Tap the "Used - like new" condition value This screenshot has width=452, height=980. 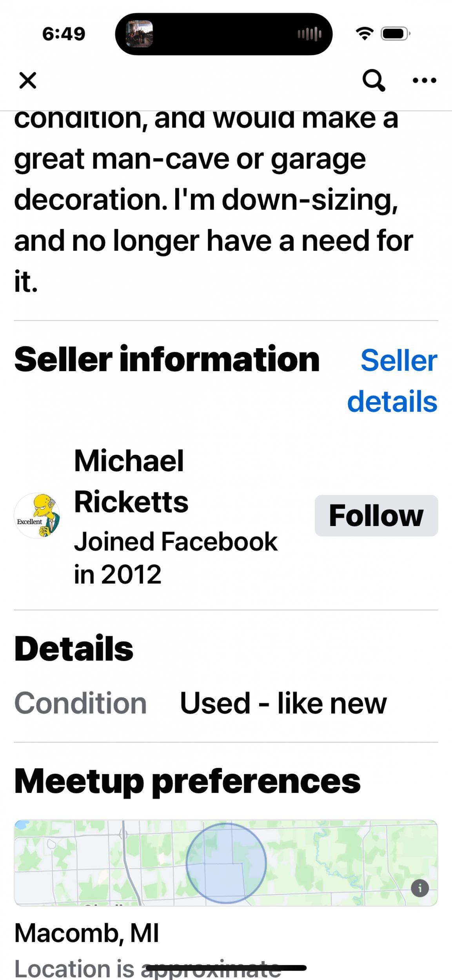tap(283, 703)
